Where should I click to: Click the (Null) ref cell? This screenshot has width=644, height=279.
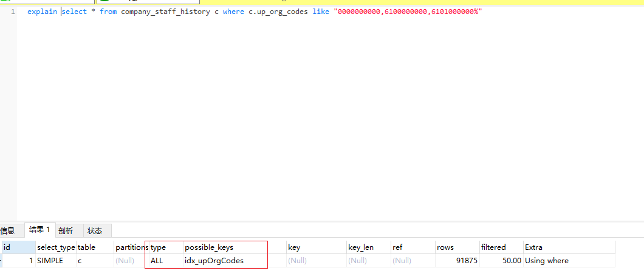click(413, 261)
